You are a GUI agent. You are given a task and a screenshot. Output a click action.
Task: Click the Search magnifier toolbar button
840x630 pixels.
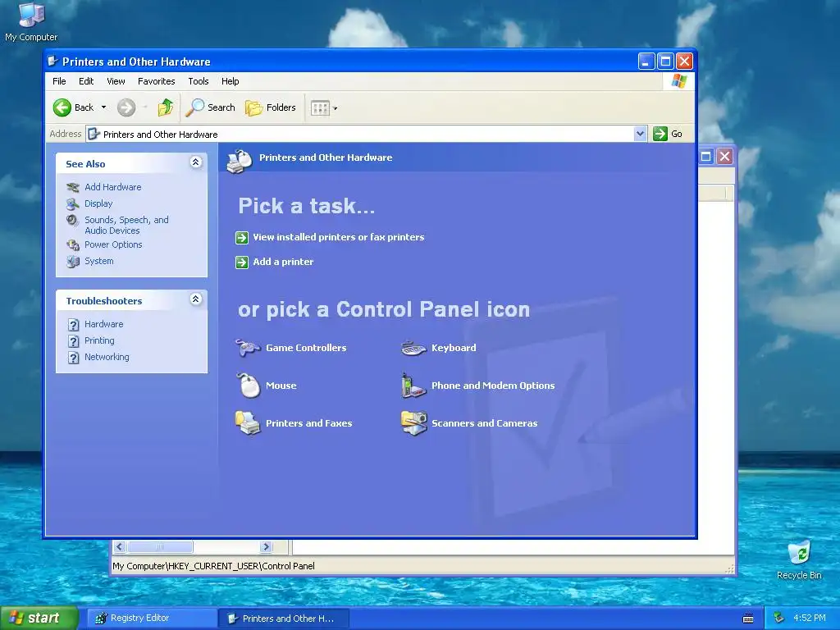coord(211,107)
